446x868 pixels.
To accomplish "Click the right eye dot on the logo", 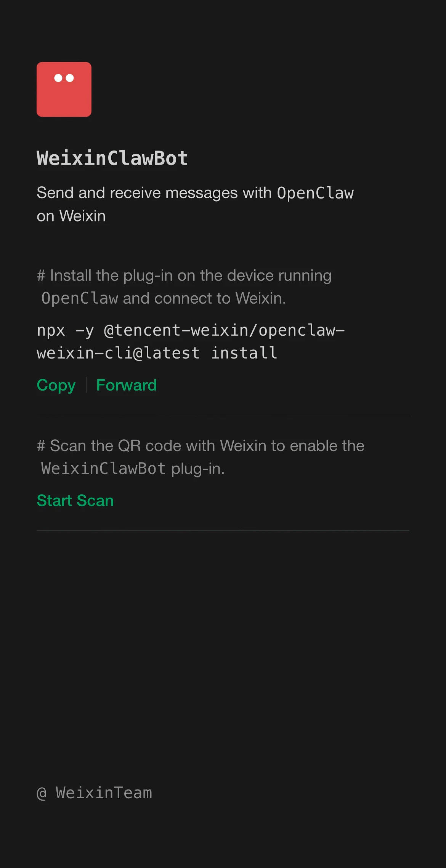I will tap(70, 78).
